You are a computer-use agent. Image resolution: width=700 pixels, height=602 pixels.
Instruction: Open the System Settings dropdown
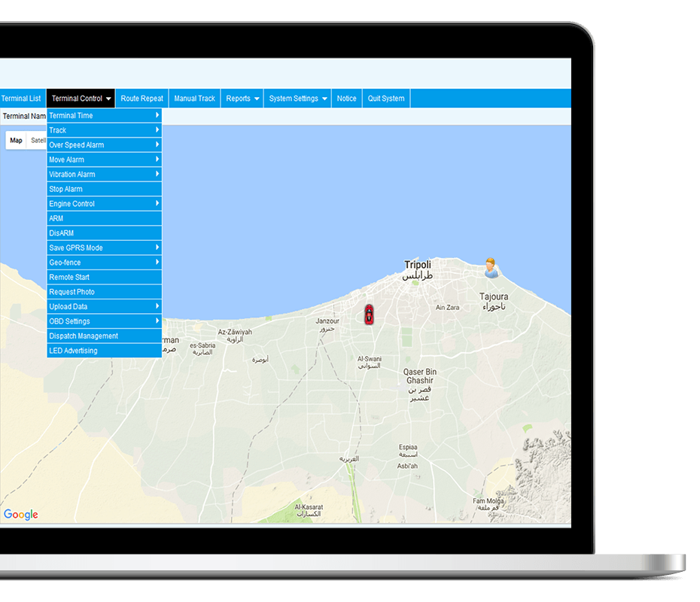(x=298, y=99)
